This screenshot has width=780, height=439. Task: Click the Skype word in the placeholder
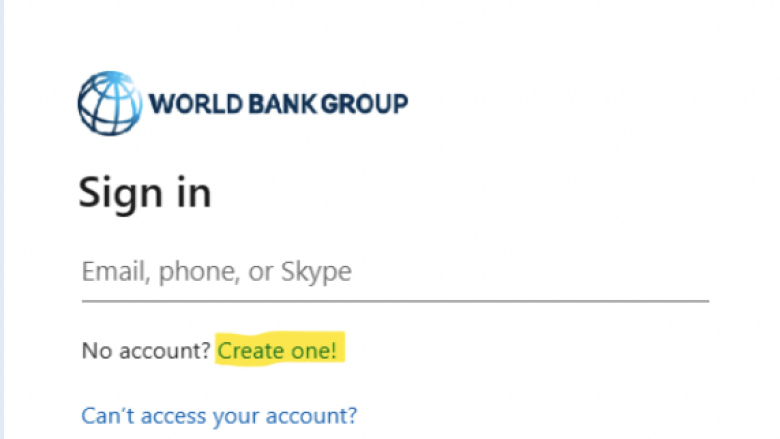(x=316, y=272)
